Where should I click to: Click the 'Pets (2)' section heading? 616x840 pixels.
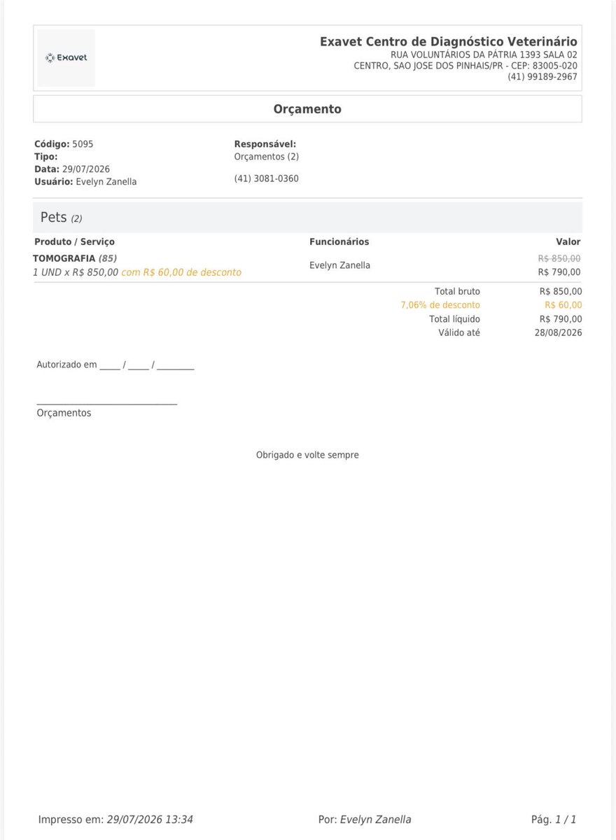(62, 218)
